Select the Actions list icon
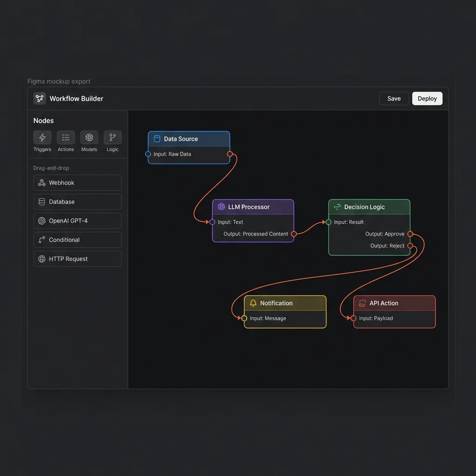Viewport: 476px width, 476px height. [66, 138]
